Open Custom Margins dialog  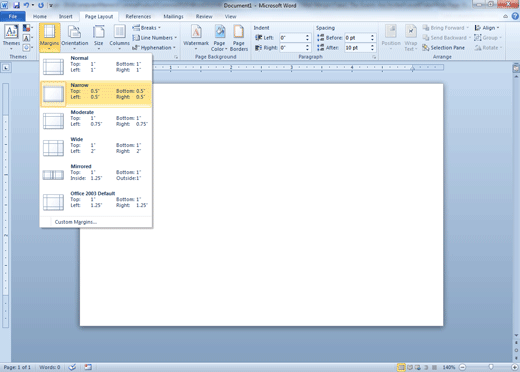point(96,222)
